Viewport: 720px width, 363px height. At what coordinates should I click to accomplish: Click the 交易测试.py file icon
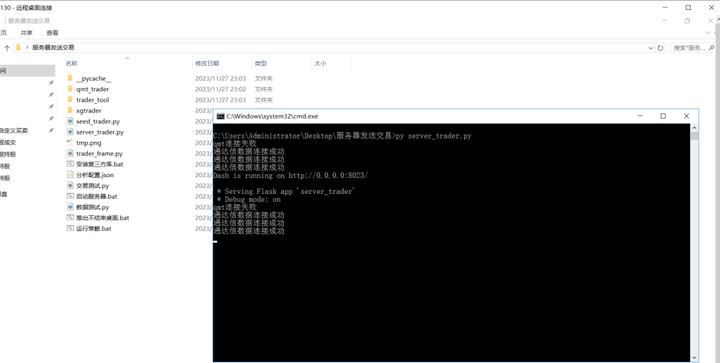70,185
